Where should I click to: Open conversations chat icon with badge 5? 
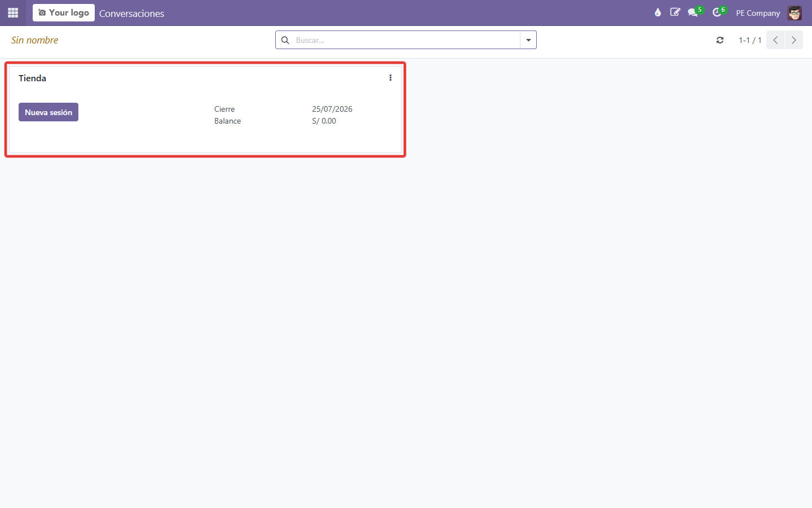coord(694,12)
